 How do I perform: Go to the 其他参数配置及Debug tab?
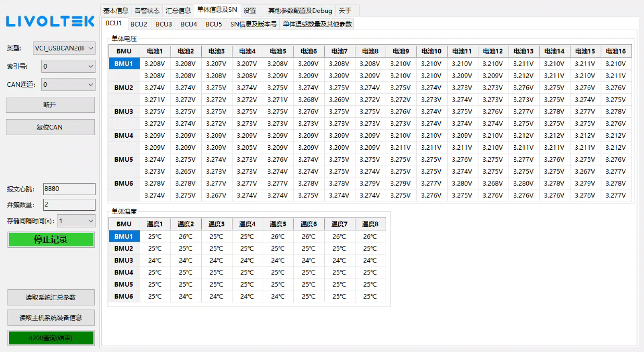point(300,10)
